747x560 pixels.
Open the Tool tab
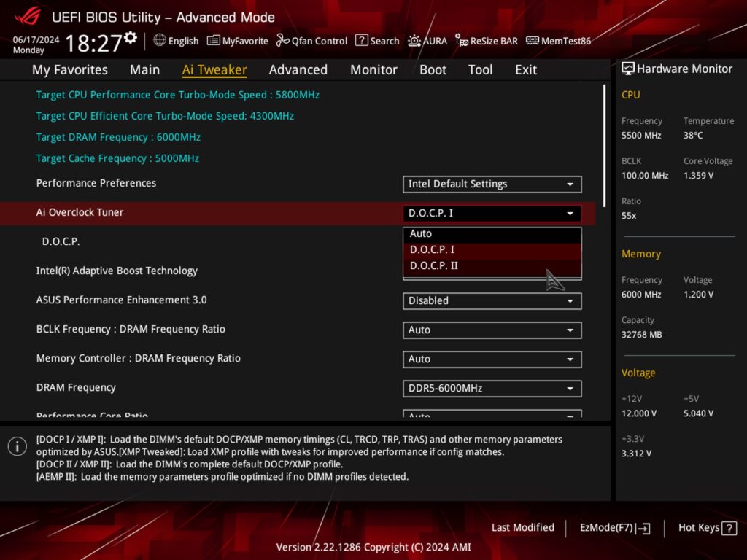(x=480, y=69)
